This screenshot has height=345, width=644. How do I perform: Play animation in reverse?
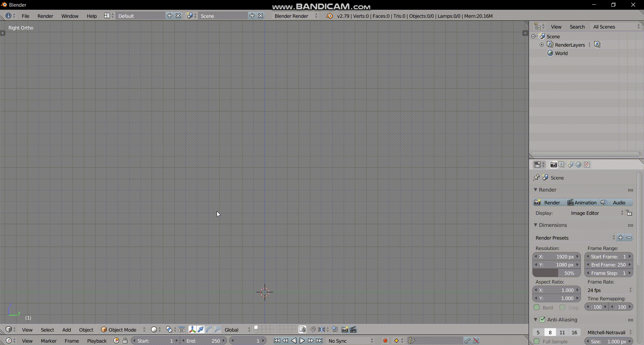coord(294,341)
